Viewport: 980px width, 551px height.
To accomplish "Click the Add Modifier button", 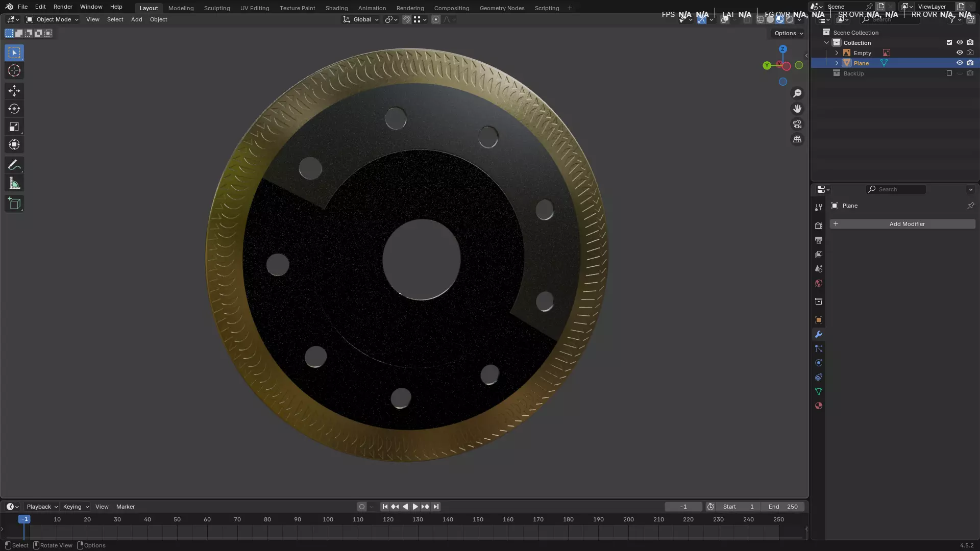I will coord(902,224).
